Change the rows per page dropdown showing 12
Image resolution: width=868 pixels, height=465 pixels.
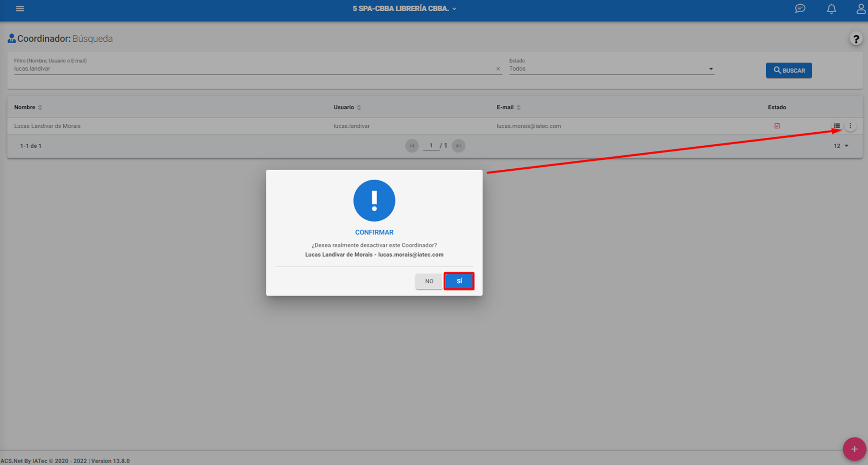[841, 146]
